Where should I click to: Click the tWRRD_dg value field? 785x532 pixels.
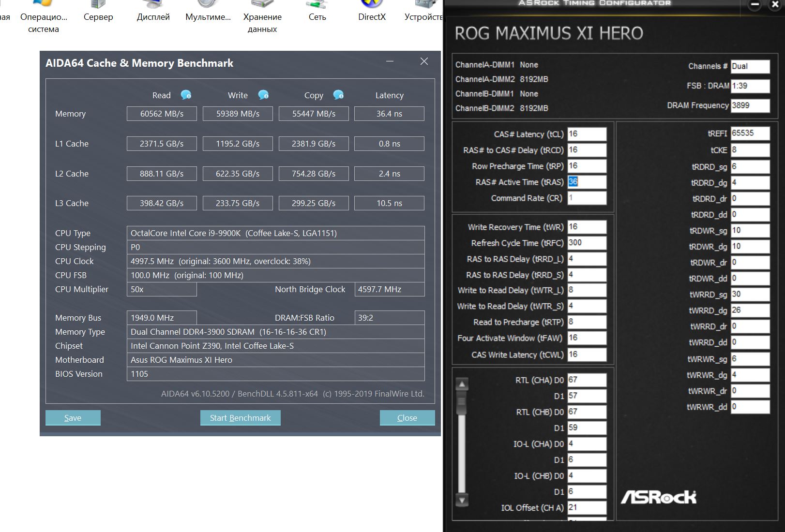(750, 310)
